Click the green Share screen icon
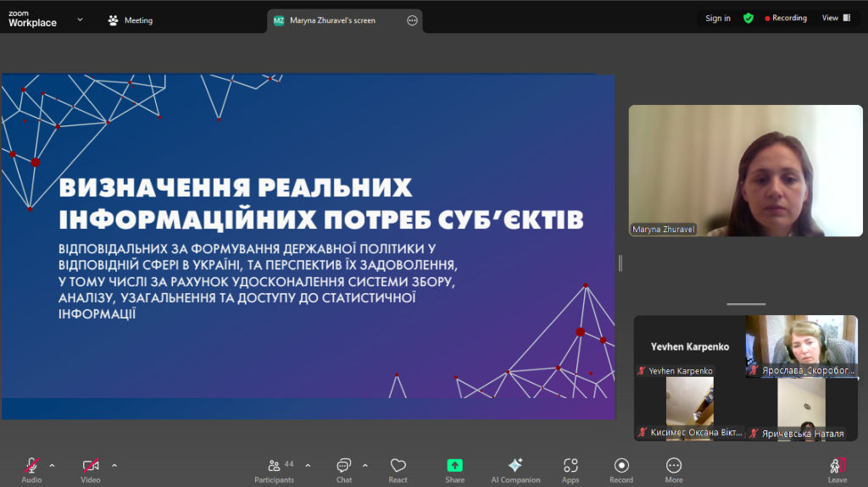Viewport: 868px width, 487px height. click(454, 466)
